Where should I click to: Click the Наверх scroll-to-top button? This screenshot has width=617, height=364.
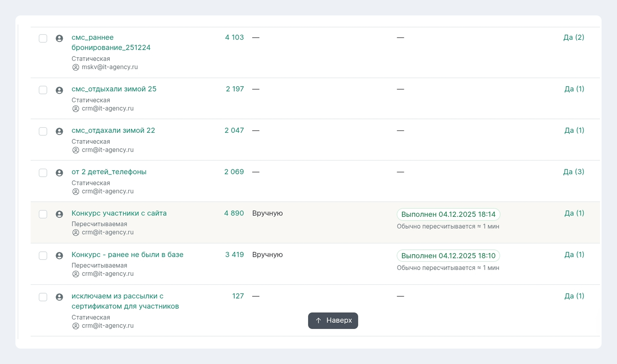(x=333, y=321)
